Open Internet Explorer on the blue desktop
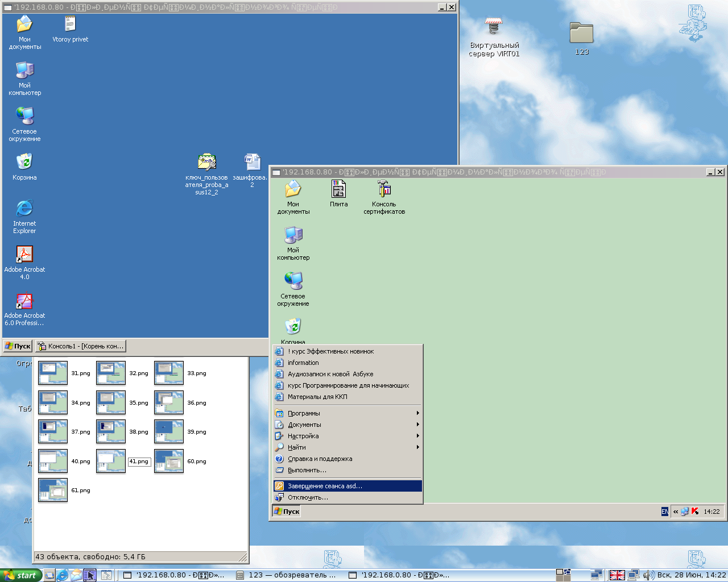This screenshot has height=582, width=728. coord(24,209)
